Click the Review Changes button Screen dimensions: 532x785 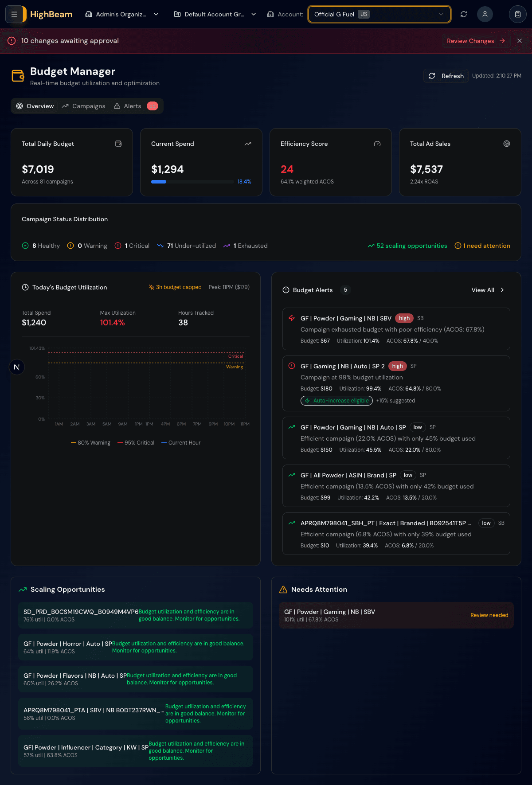[x=476, y=41]
